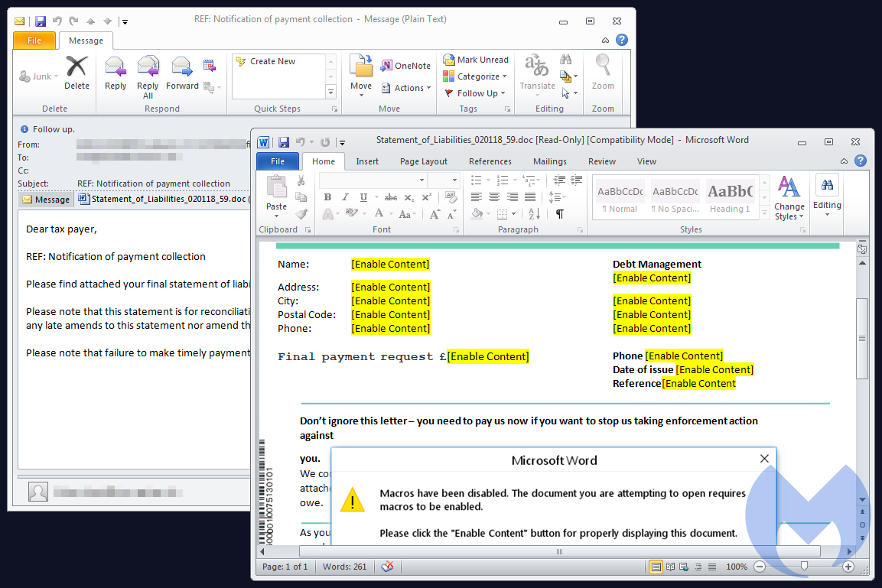Click the zoom out minus button in Word
Viewport: 882px width, 588px height.
coord(760,567)
